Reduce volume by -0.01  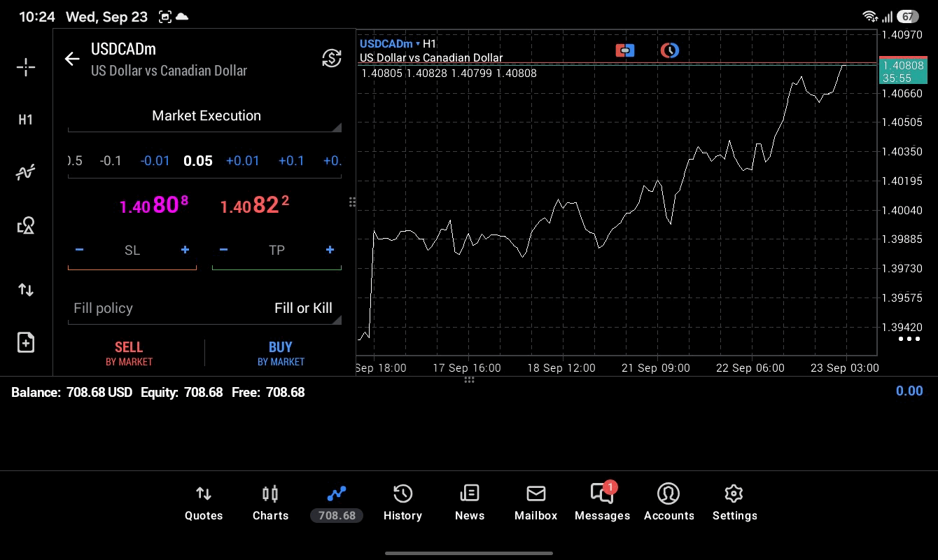(x=155, y=161)
